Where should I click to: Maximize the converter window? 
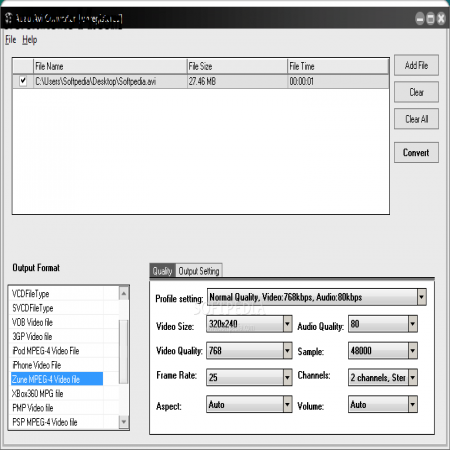(431, 19)
